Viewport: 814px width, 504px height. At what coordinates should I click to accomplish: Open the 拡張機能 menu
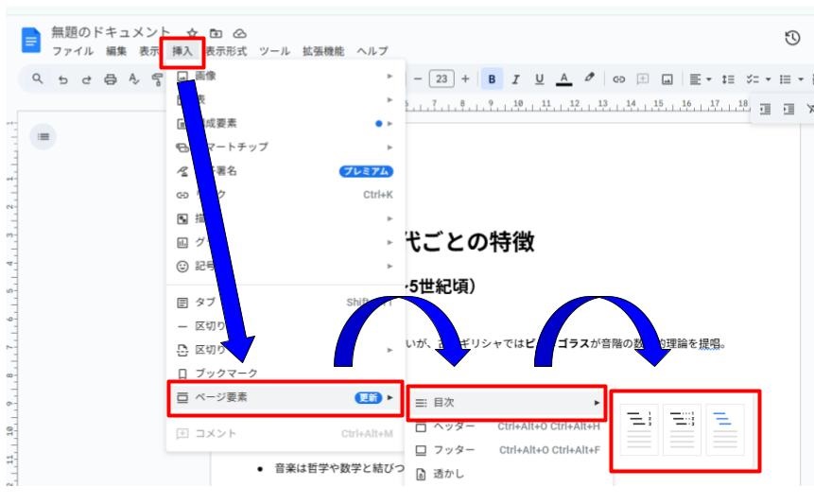pos(323,51)
